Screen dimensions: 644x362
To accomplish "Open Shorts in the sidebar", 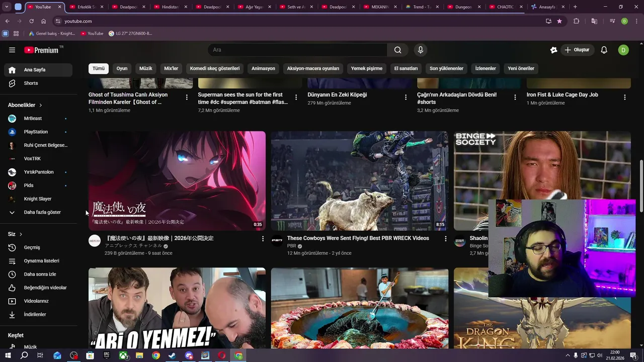I will [38, 83].
